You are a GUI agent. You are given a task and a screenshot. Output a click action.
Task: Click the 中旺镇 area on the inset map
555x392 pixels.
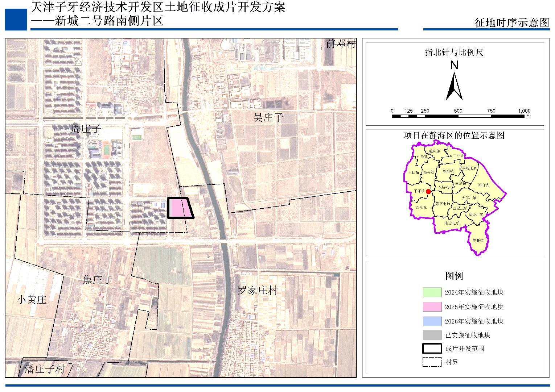[x=478, y=241]
